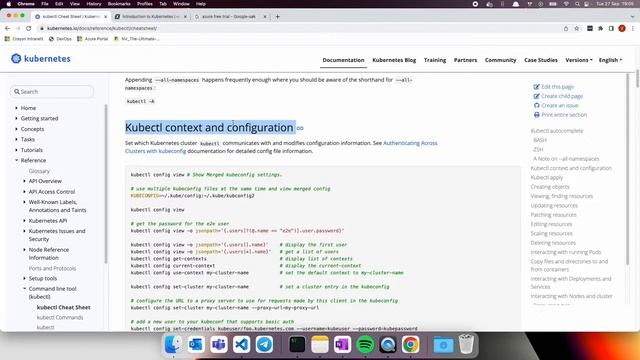Open Microsoft Teams from the Dock
This screenshot has width=640, height=360.
pos(219,344)
